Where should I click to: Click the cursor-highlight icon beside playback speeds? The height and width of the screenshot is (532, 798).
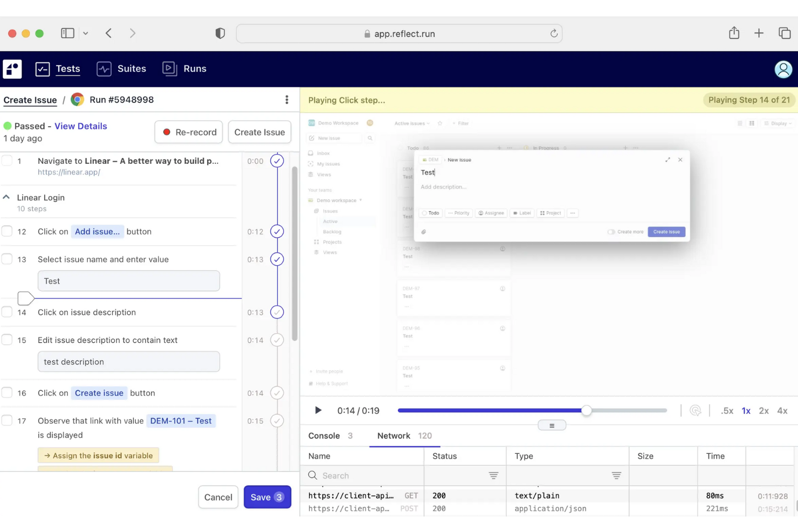[x=696, y=410]
